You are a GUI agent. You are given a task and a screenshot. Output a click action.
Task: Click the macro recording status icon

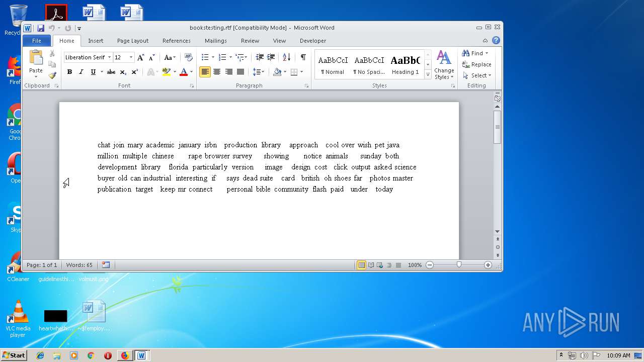coord(106,264)
